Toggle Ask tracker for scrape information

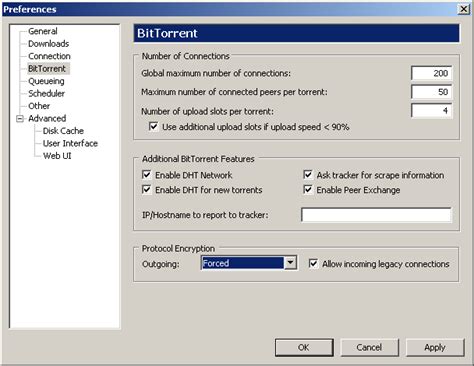(308, 175)
